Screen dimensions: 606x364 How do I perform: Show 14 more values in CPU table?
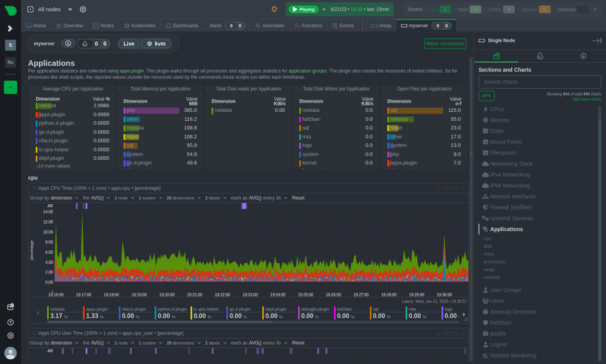pos(53,166)
